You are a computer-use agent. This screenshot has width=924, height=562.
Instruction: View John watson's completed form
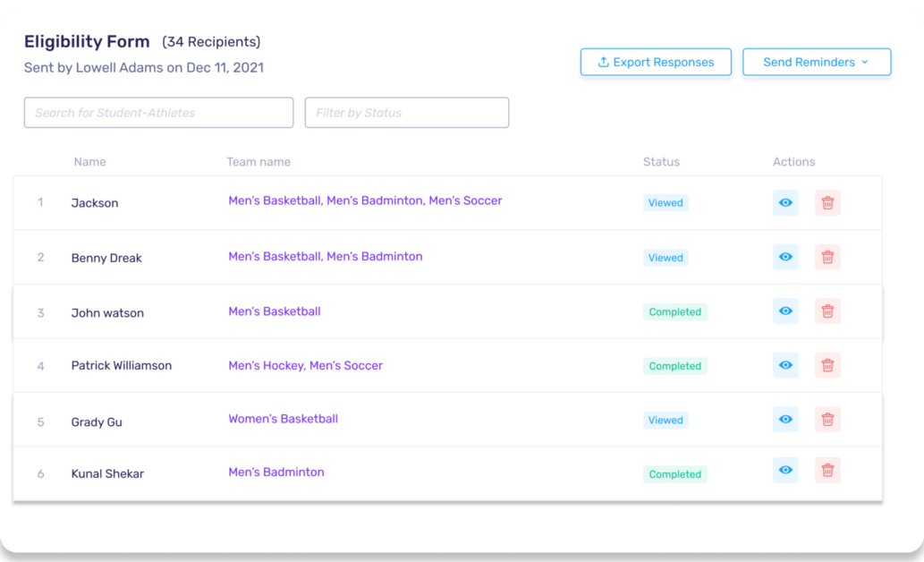[x=785, y=311]
